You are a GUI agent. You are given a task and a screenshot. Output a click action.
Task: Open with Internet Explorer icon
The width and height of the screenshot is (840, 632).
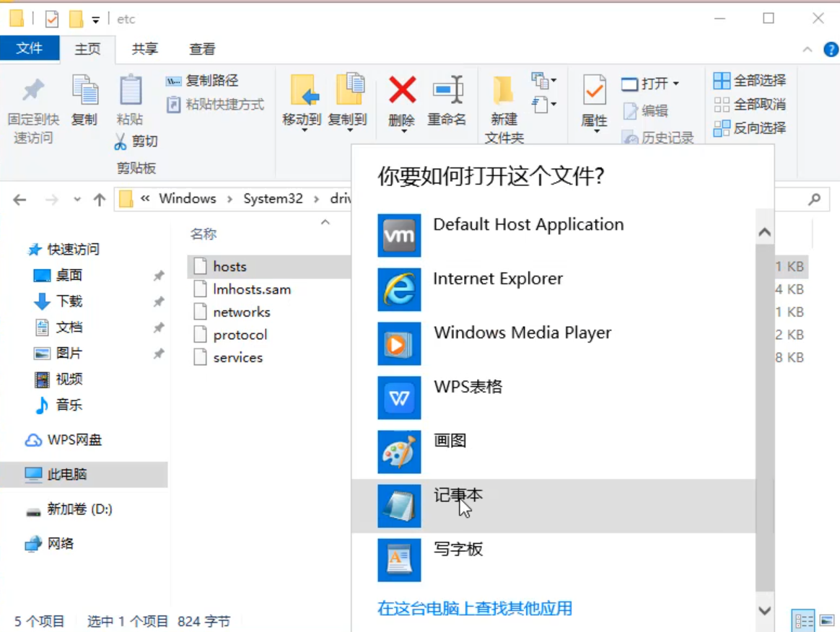click(399, 289)
